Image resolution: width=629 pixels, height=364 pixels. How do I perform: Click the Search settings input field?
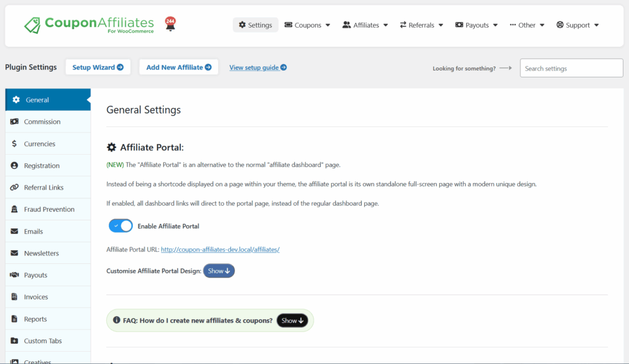571,68
